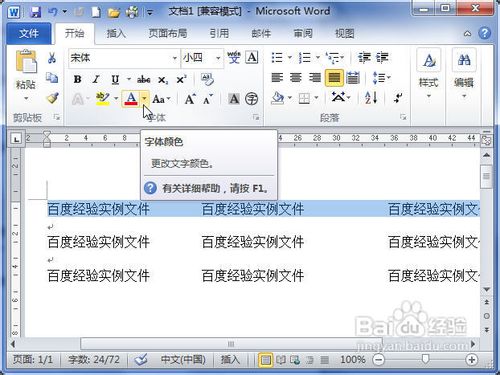The width and height of the screenshot is (500, 375).
Task: Click the text highlight color marker icon
Action: click(x=103, y=99)
